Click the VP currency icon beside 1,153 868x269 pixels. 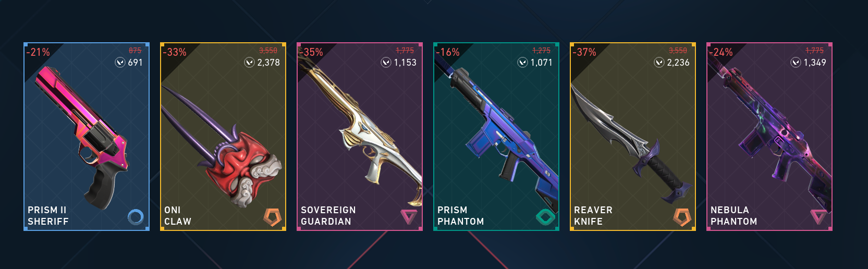386,63
